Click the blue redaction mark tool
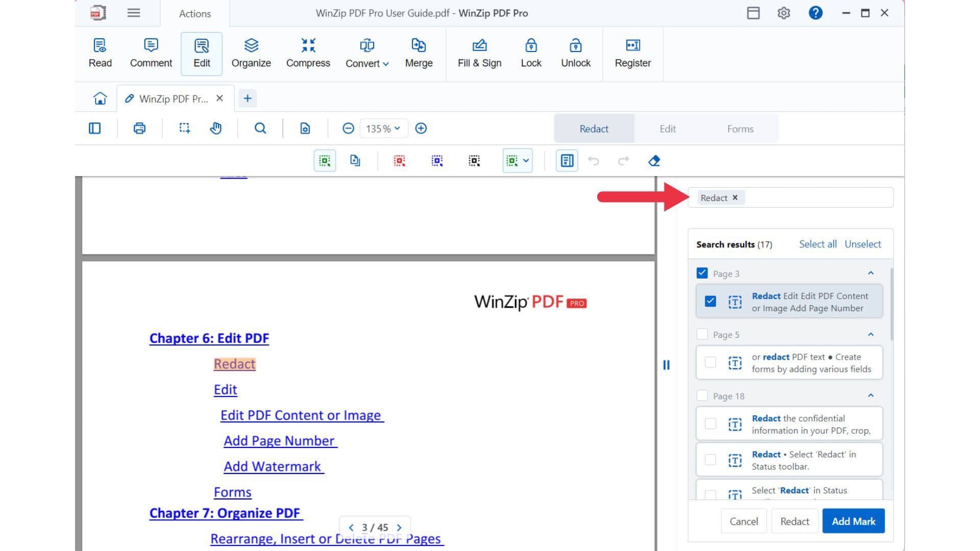This screenshot has width=980, height=551. [437, 161]
